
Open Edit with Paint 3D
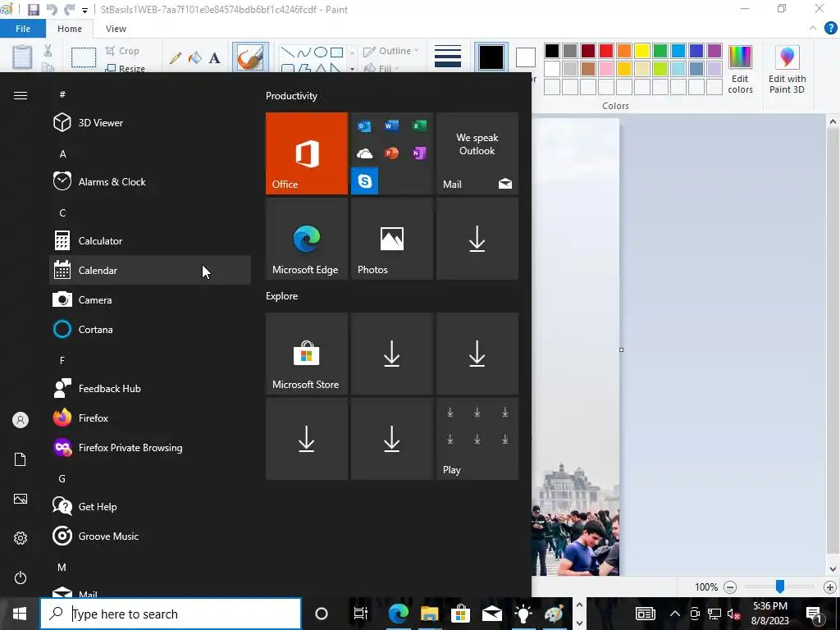[787, 70]
